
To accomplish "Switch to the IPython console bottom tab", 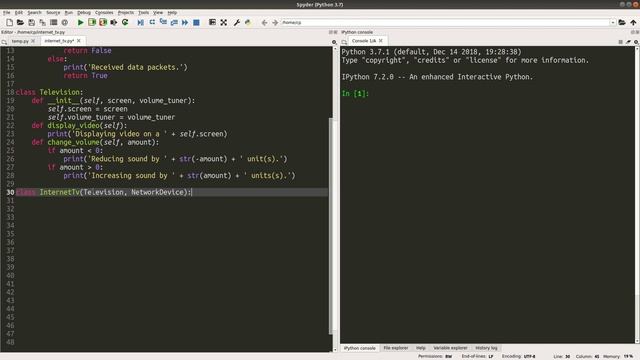I will [359, 348].
